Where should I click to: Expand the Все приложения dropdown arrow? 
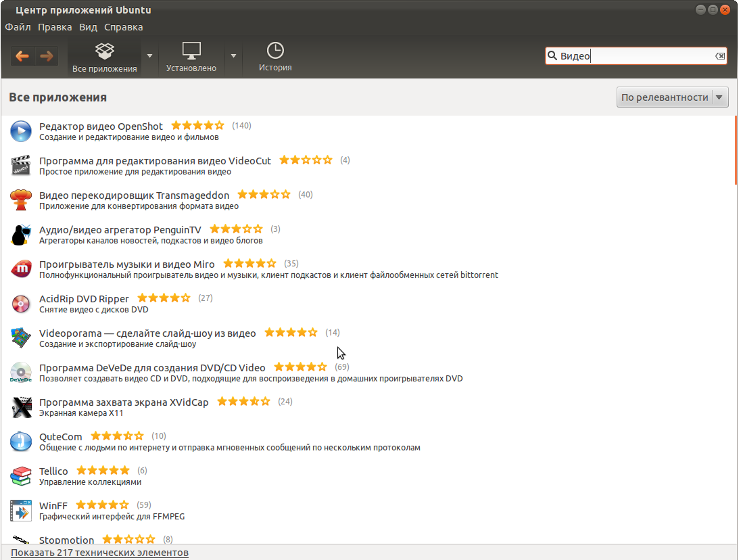(150, 56)
